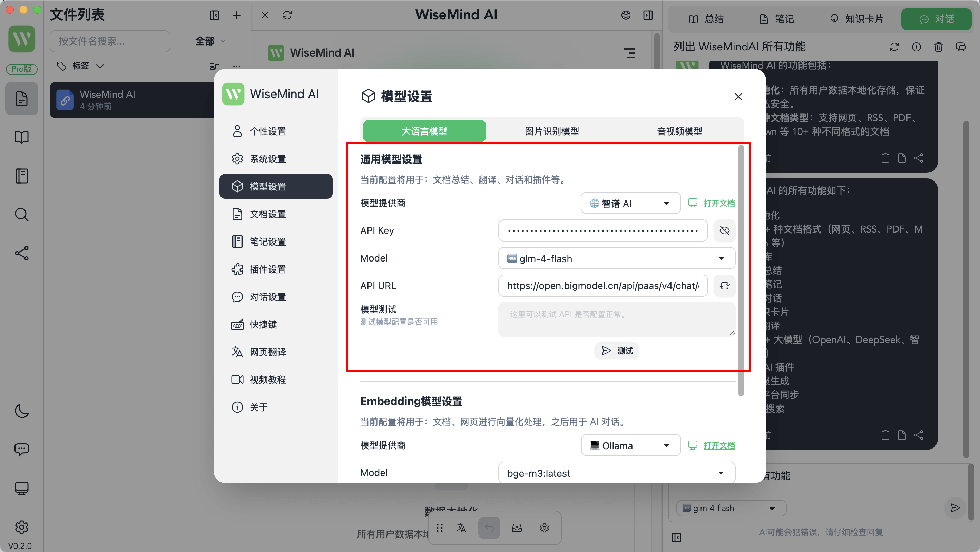This screenshot has width=980, height=552.
Task: Open 个性设置 in settings menu
Action: click(x=276, y=131)
